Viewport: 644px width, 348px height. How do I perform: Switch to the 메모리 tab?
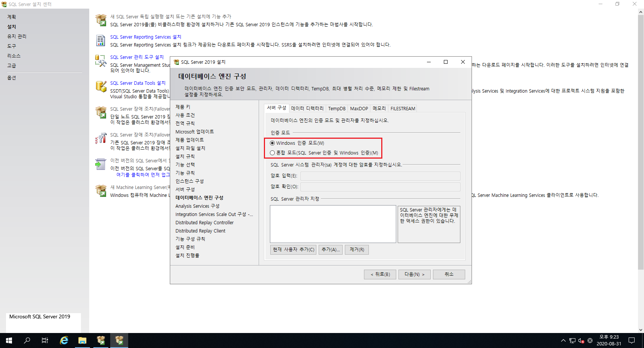pyautogui.click(x=379, y=108)
